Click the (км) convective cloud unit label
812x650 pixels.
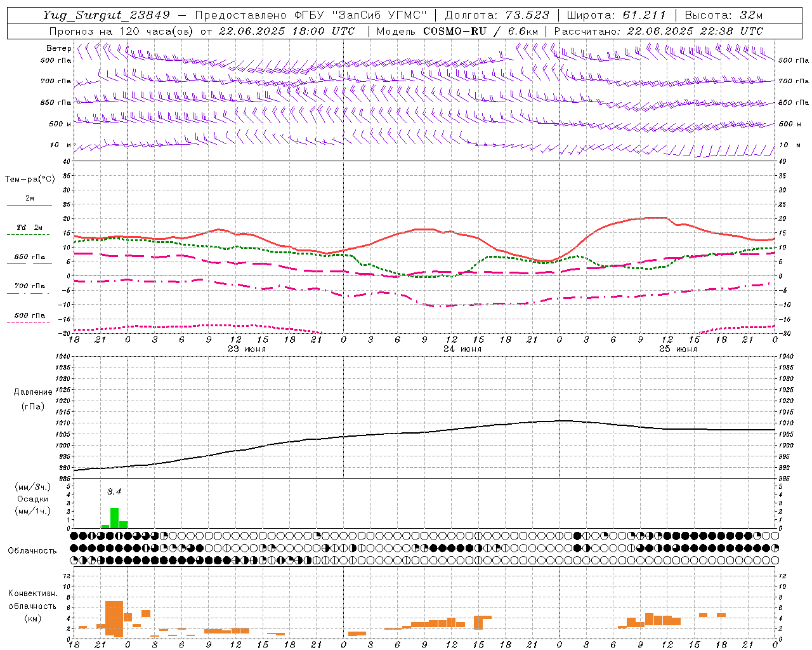32,618
